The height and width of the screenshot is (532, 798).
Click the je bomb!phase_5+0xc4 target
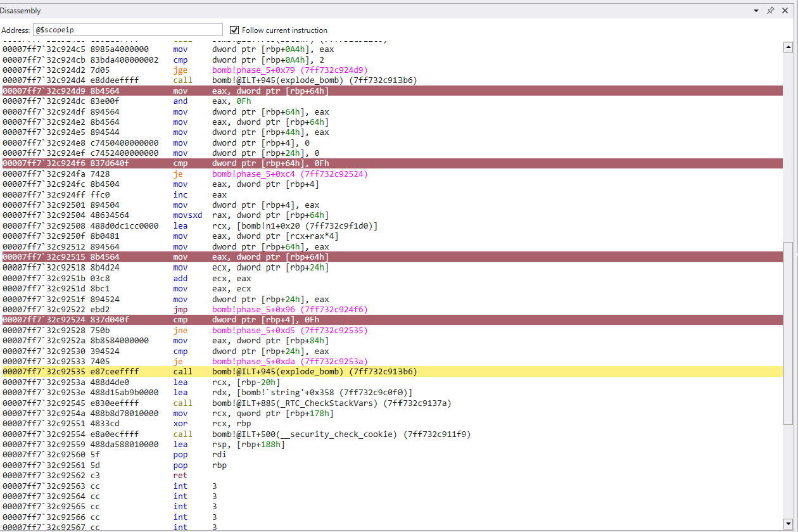click(289, 174)
